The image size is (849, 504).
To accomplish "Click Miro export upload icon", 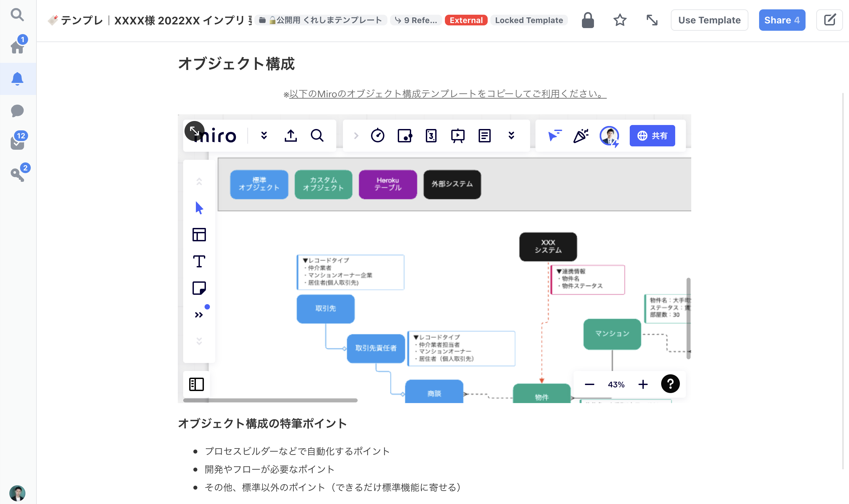I will [x=291, y=136].
